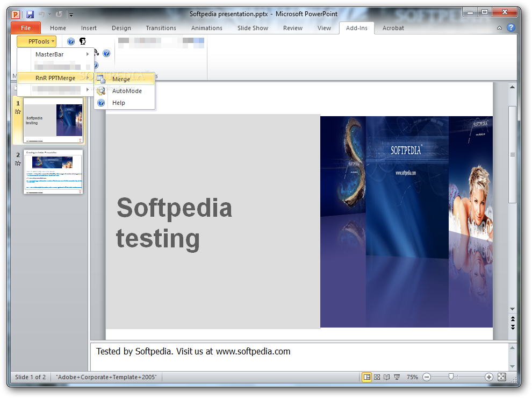Image resolution: width=532 pixels, height=398 pixels.
Task: Click the 75% zoom level
Action: pyautogui.click(x=412, y=377)
